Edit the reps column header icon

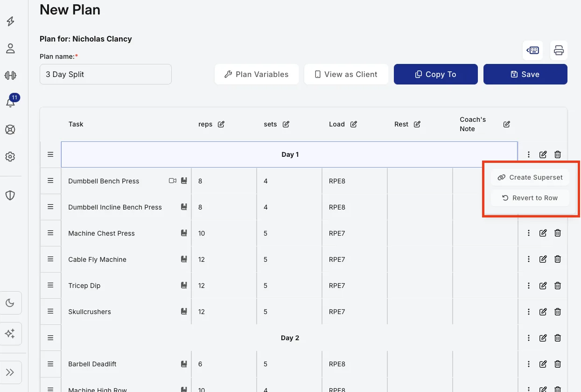pyautogui.click(x=221, y=124)
